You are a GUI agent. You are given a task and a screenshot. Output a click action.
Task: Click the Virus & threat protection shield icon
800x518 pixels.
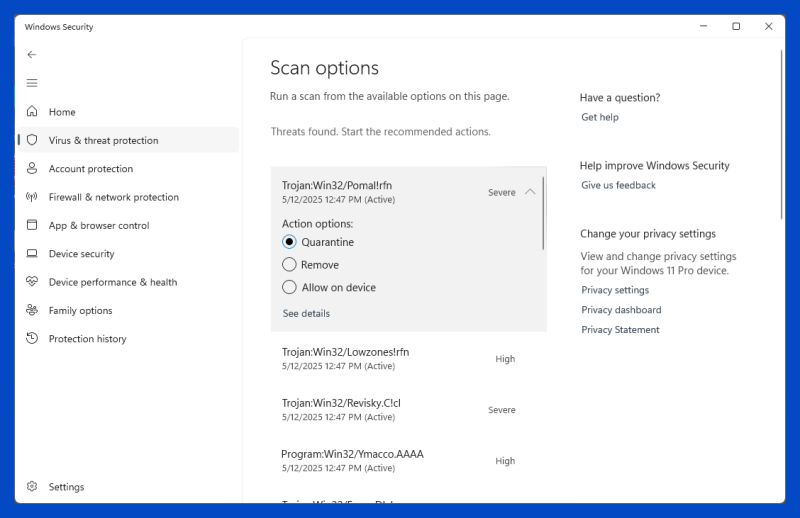coord(32,140)
